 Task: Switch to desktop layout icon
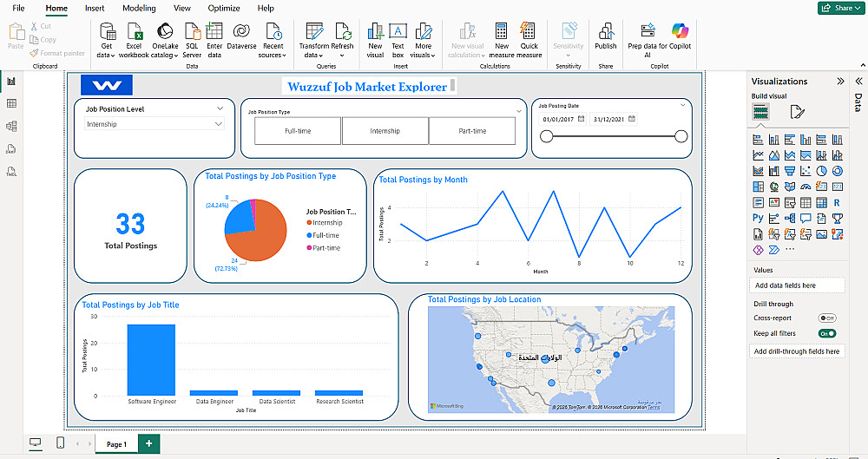tap(36, 443)
